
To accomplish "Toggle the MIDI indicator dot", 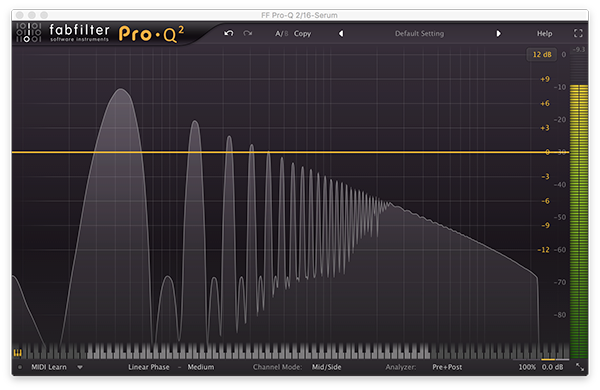I will pos(20,367).
